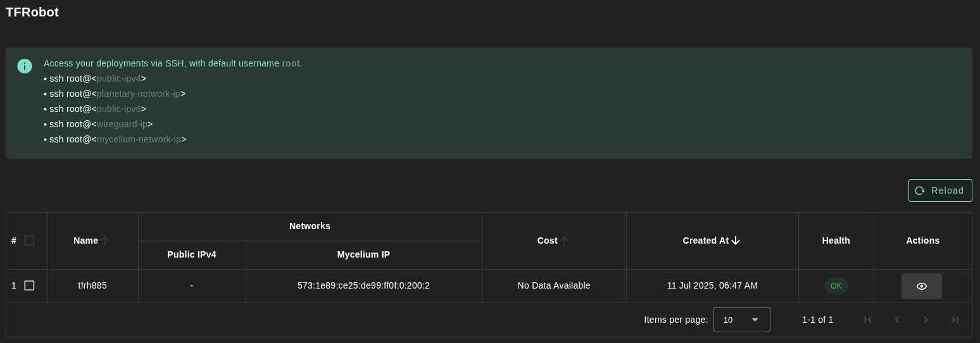View details with the eye icon button

point(921,286)
